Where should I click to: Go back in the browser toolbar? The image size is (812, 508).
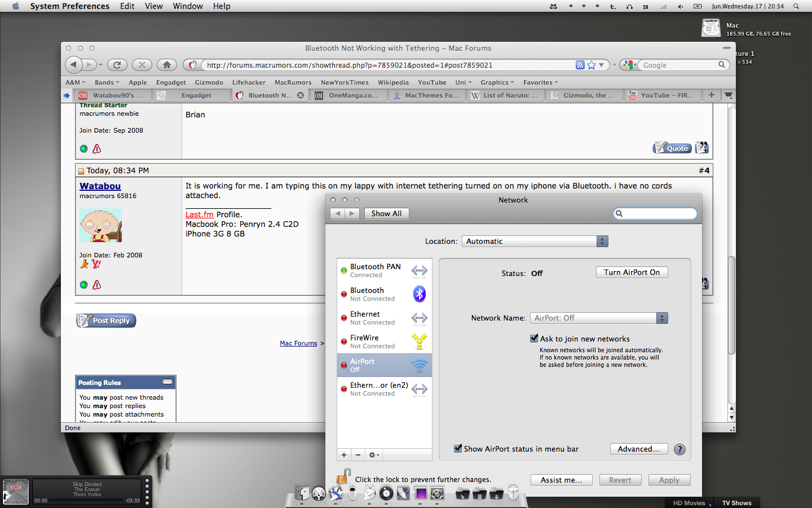[x=74, y=65]
